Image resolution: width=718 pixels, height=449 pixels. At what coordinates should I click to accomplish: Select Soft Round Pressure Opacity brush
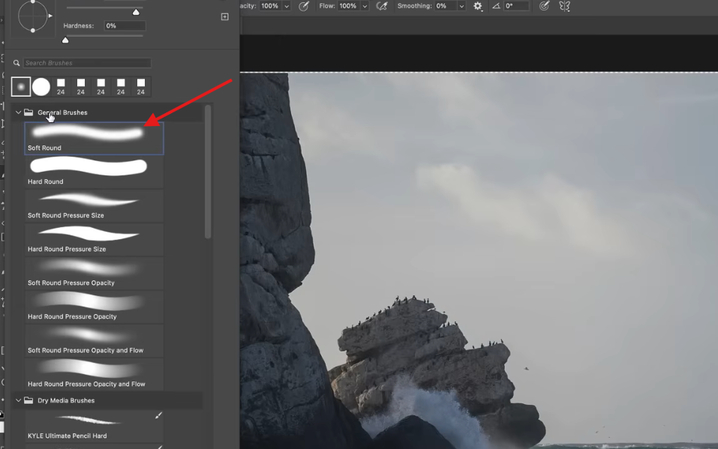click(x=94, y=273)
